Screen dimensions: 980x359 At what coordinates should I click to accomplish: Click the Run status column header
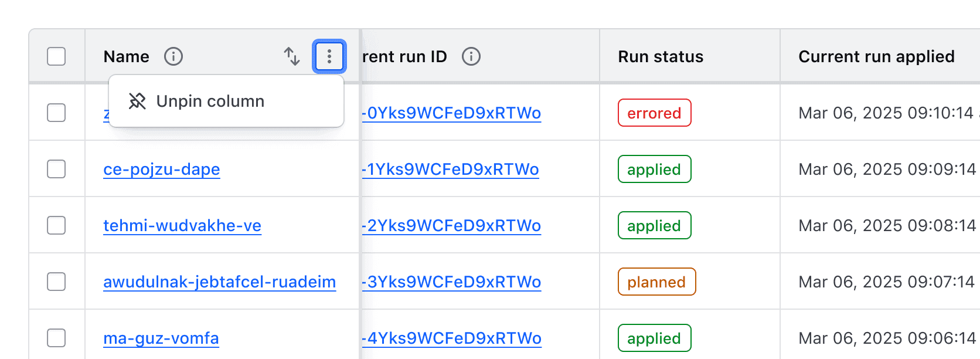click(x=661, y=56)
